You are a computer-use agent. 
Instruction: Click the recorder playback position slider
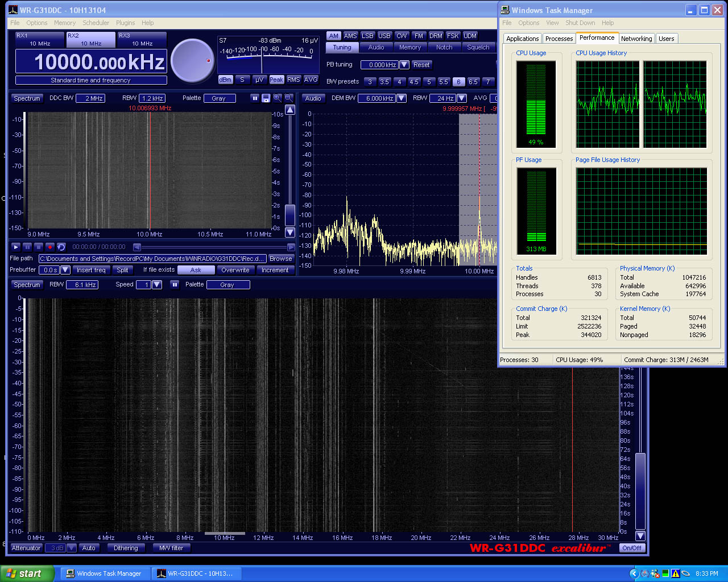[214, 247]
